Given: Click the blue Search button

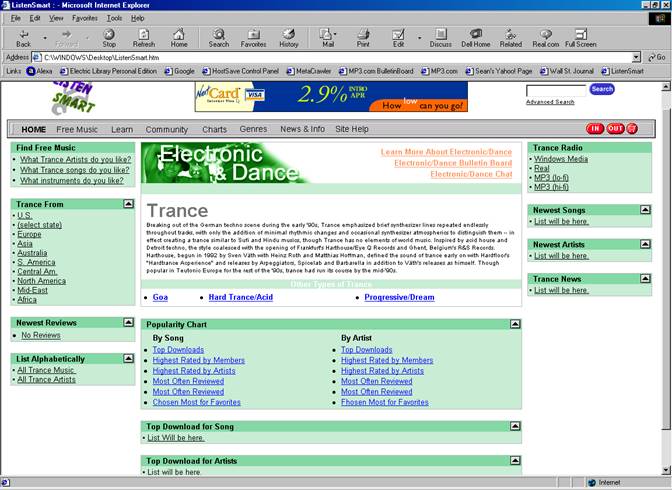Looking at the screenshot, I should point(602,89).
